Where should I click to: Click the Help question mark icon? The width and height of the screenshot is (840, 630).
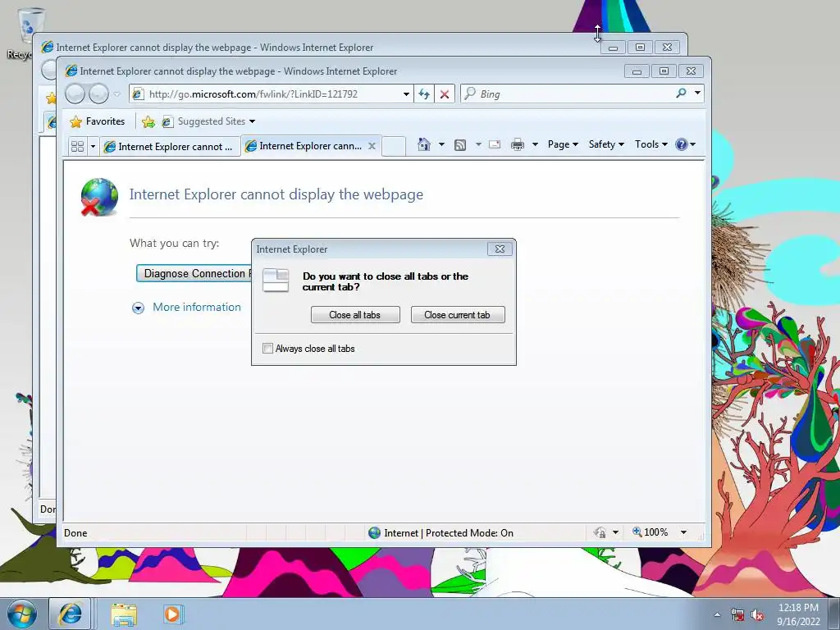pos(682,144)
